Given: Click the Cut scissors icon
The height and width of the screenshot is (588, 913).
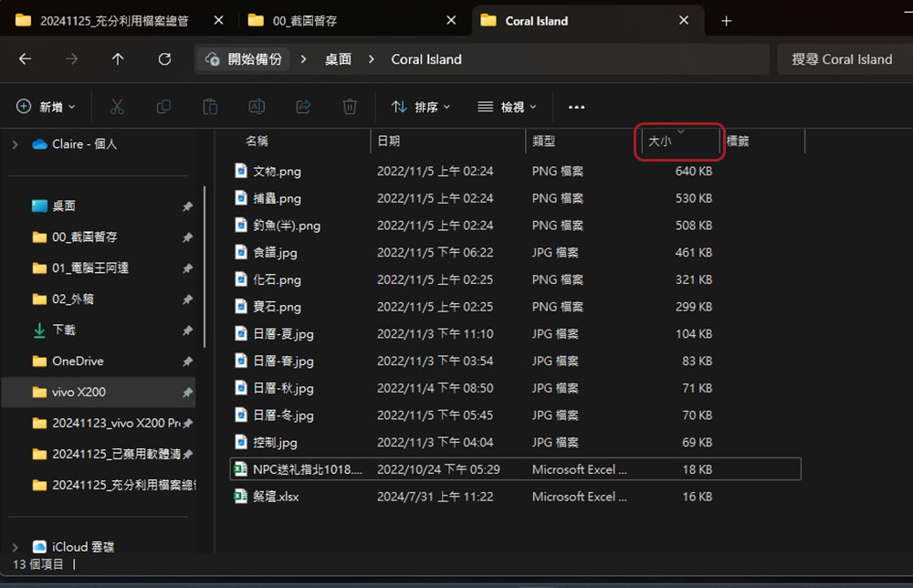Looking at the screenshot, I should point(117,107).
